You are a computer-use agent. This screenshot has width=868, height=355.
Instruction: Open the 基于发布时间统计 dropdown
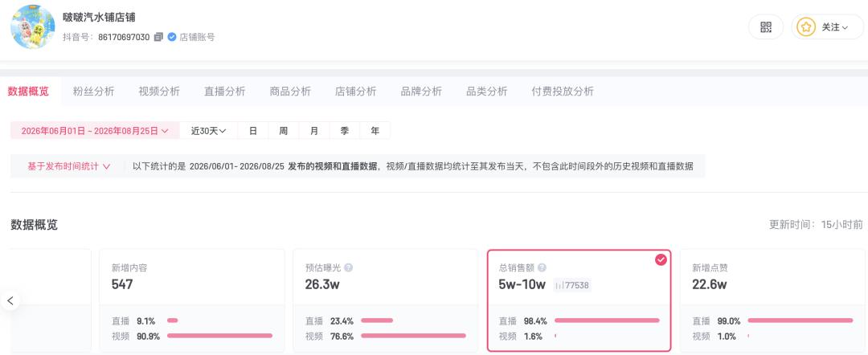pyautogui.click(x=68, y=166)
